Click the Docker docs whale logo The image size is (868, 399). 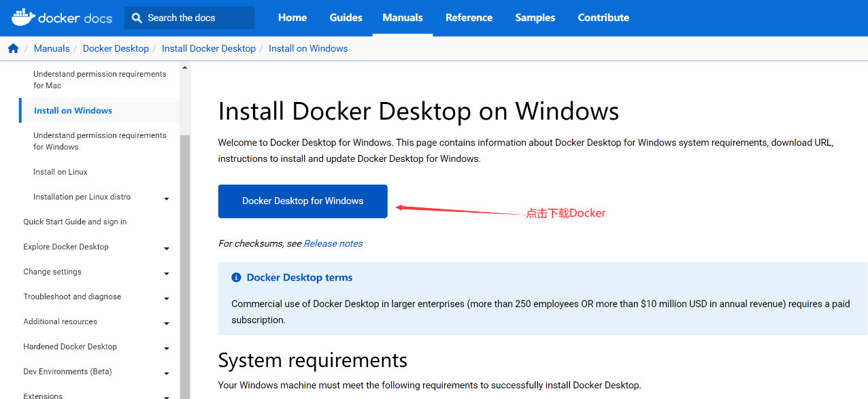coord(62,18)
